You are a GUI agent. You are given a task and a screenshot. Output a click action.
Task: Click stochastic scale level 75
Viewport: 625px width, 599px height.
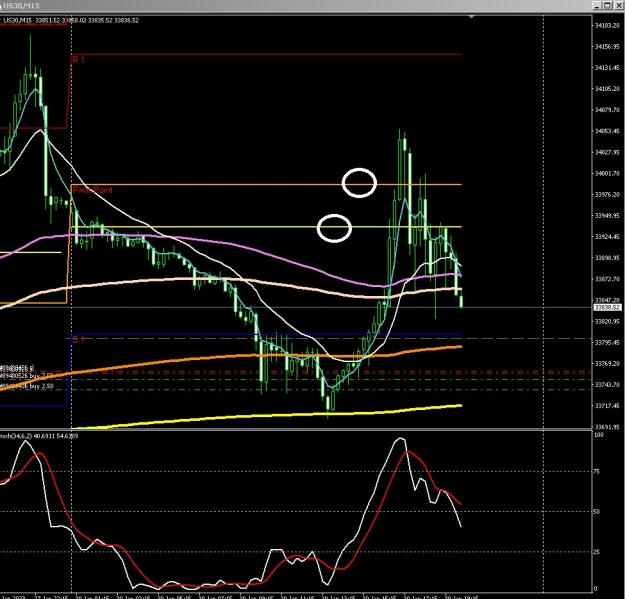[597, 471]
